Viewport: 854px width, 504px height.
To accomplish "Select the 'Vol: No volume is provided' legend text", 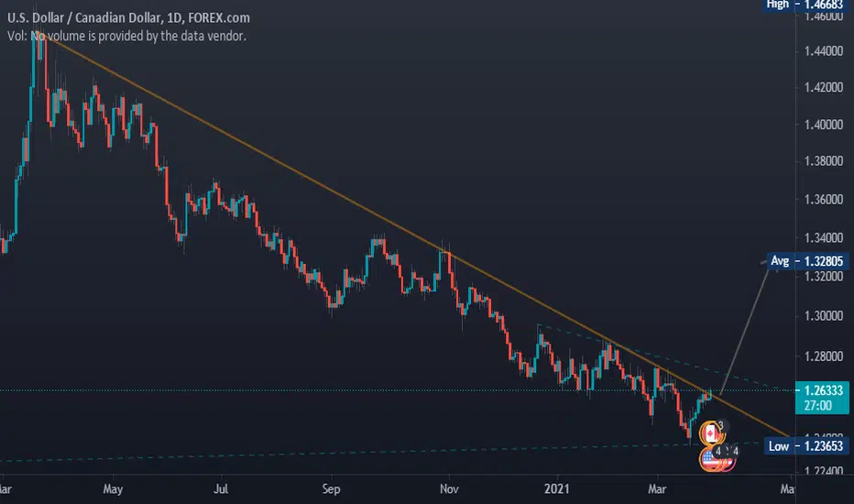I will [x=126, y=36].
